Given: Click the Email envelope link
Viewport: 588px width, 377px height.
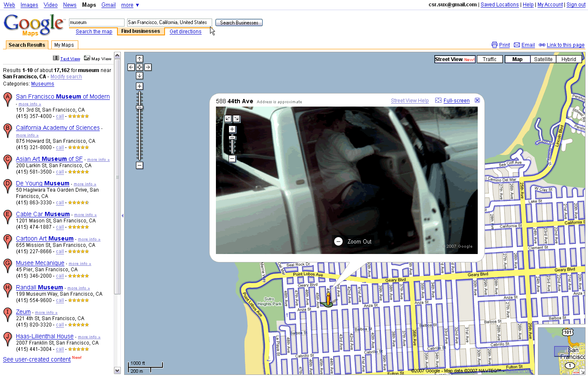Looking at the screenshot, I should pyautogui.click(x=524, y=45).
